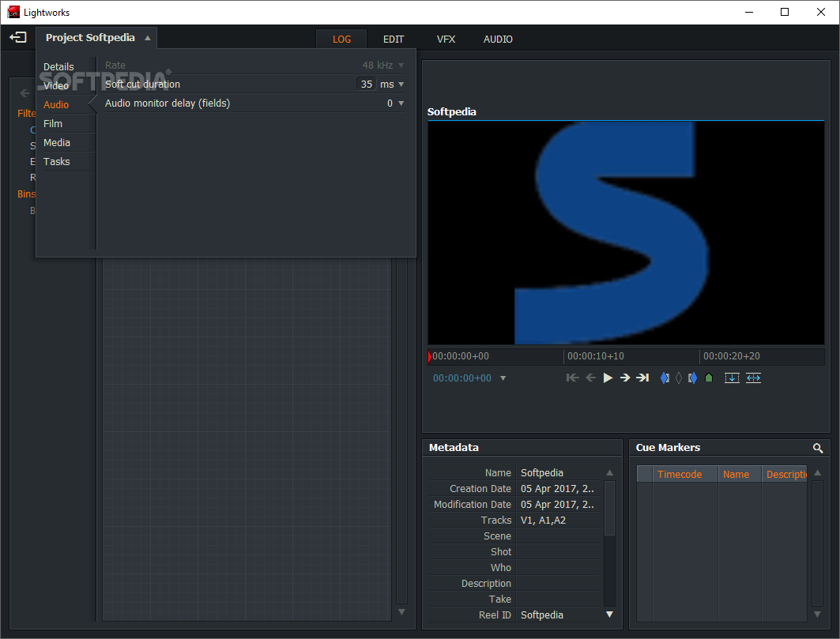Click the back arrow in the content panel

point(24,93)
